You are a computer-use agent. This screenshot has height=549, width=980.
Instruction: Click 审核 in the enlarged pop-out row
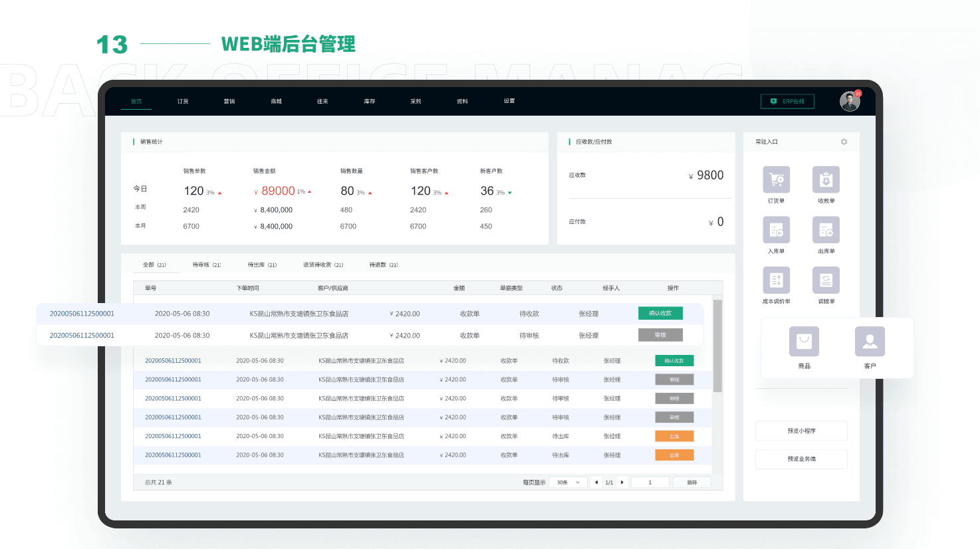pyautogui.click(x=660, y=335)
